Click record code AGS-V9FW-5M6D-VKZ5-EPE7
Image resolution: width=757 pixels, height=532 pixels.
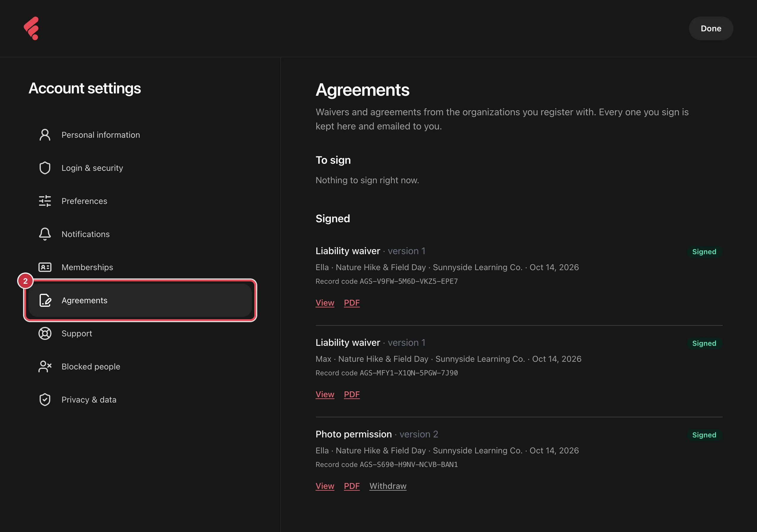point(408,281)
